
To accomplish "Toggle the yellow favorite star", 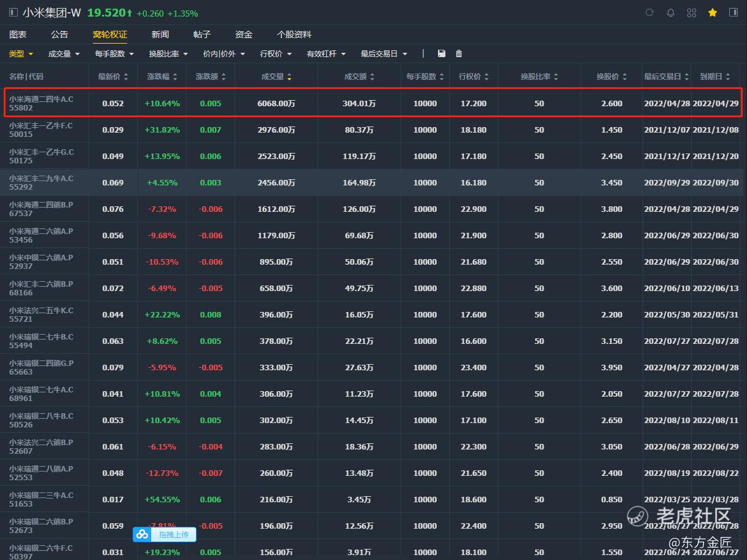I will [713, 13].
